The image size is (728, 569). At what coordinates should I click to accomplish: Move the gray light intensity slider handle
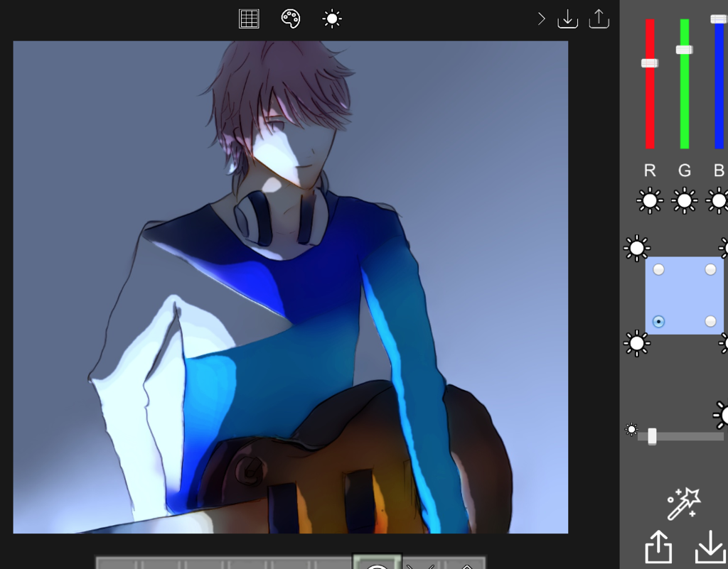pyautogui.click(x=652, y=436)
